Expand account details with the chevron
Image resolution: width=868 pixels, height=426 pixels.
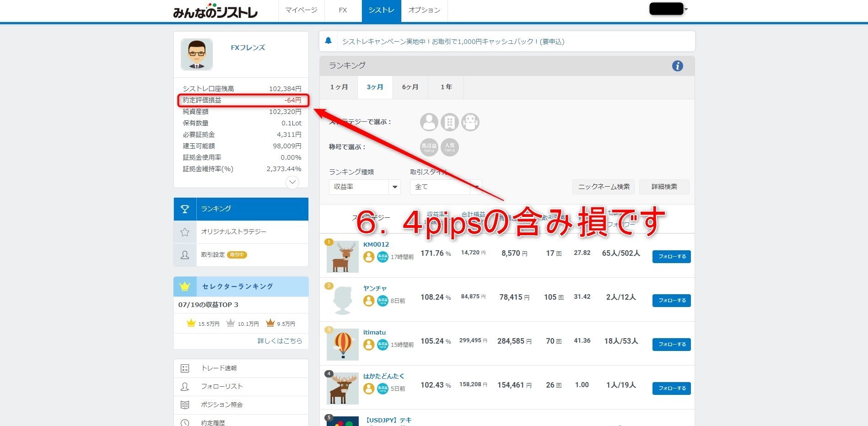click(292, 183)
